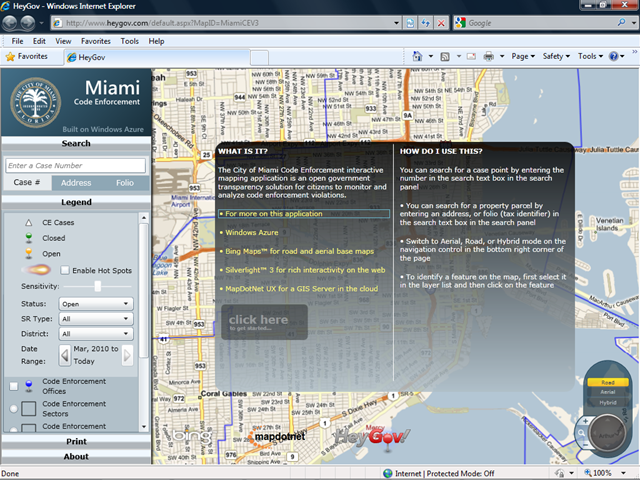640x480 pixels.
Task: Click the green Closed cases pin icon
Action: point(29,238)
